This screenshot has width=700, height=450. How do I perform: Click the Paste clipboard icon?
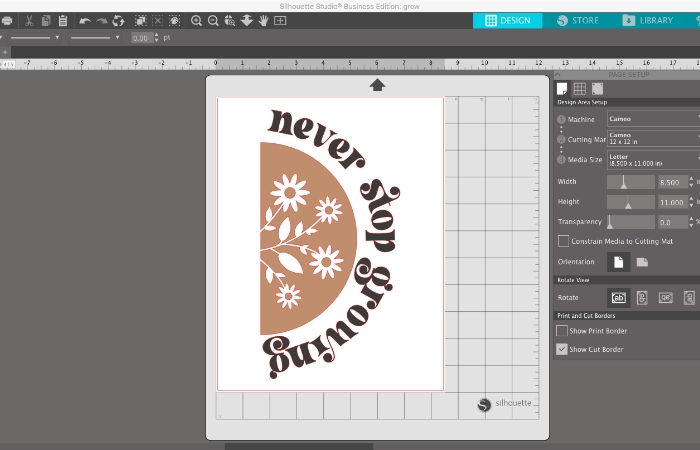pyautogui.click(x=63, y=20)
